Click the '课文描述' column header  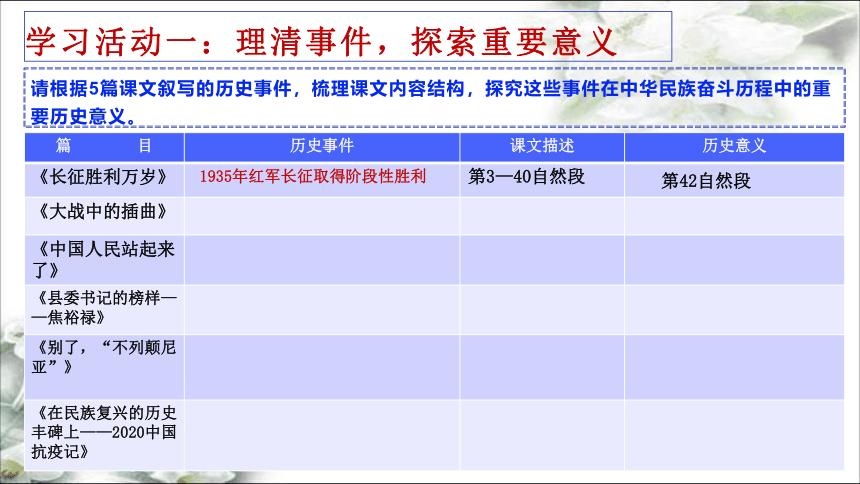tap(542, 146)
